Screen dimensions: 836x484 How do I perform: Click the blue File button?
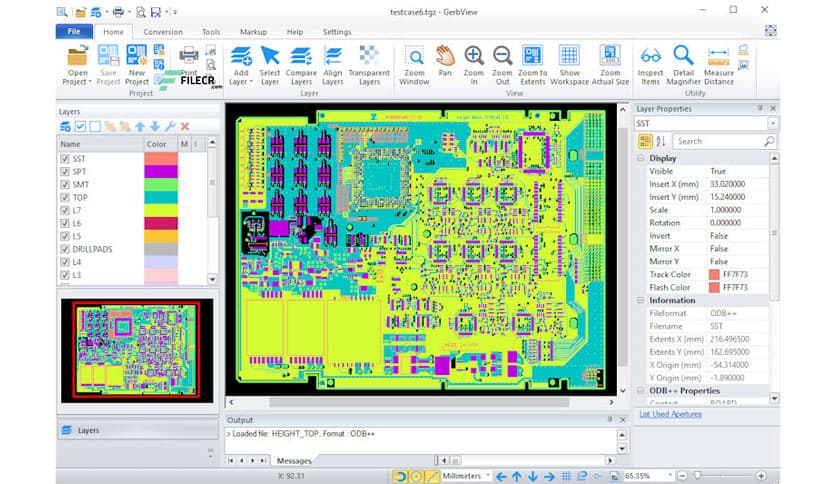point(74,32)
